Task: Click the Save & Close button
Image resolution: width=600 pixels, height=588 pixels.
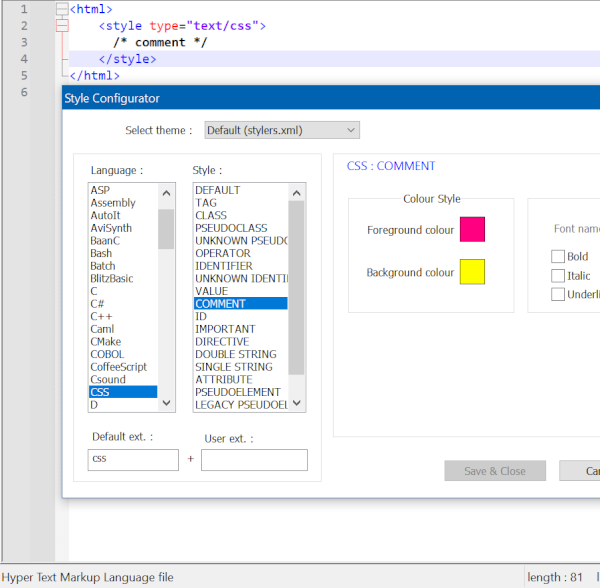Action: [x=495, y=471]
